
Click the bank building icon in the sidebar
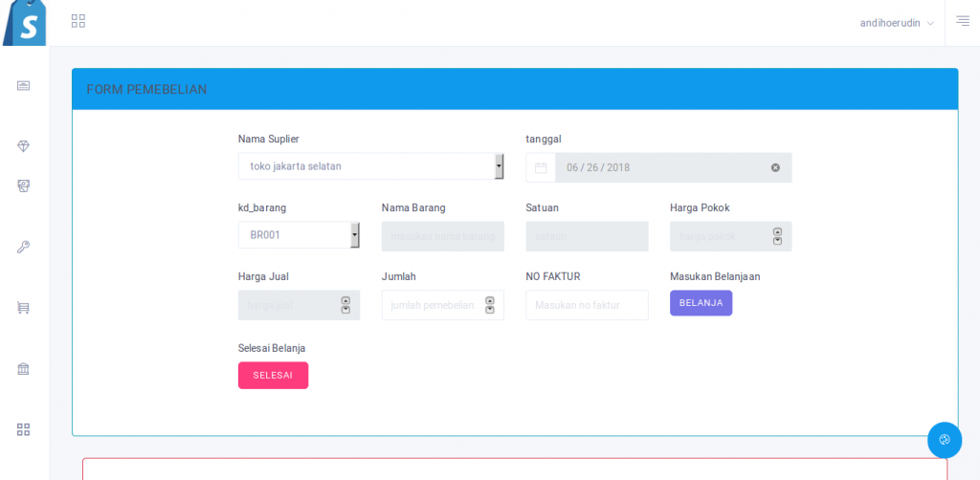tap(23, 369)
